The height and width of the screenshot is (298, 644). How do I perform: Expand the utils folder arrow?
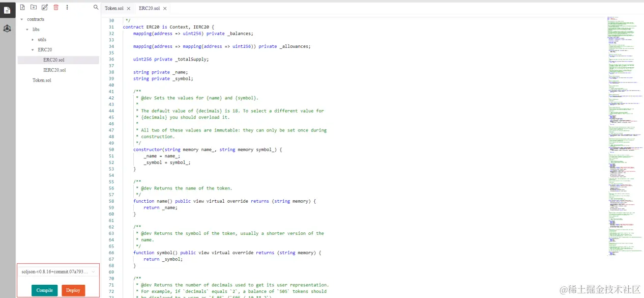click(x=33, y=40)
